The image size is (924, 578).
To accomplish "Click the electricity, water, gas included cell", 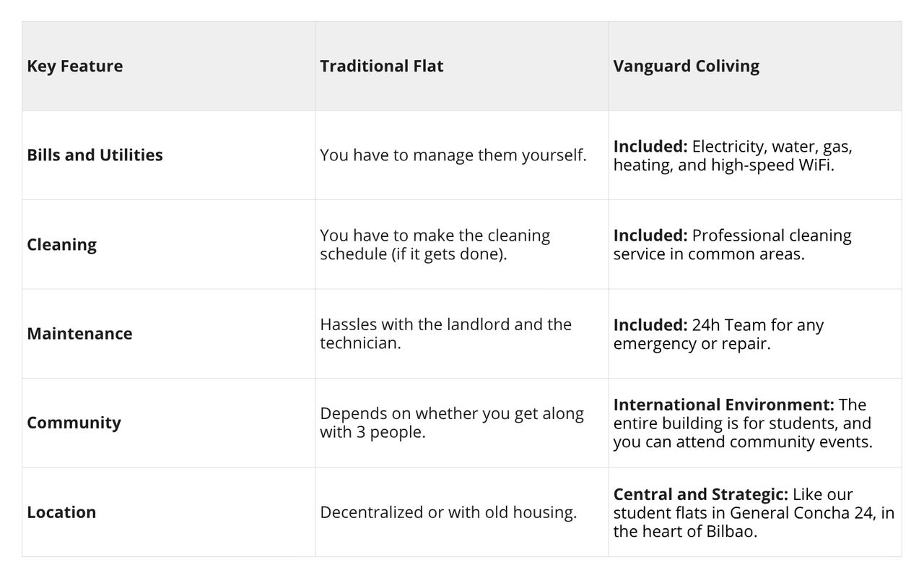I will click(x=733, y=155).
